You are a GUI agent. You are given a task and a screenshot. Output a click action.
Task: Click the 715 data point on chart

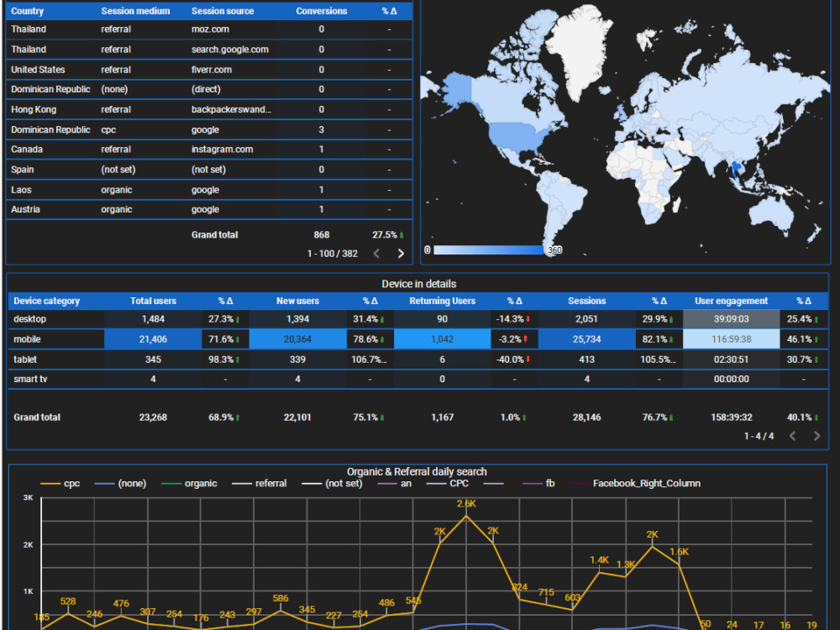546,604
